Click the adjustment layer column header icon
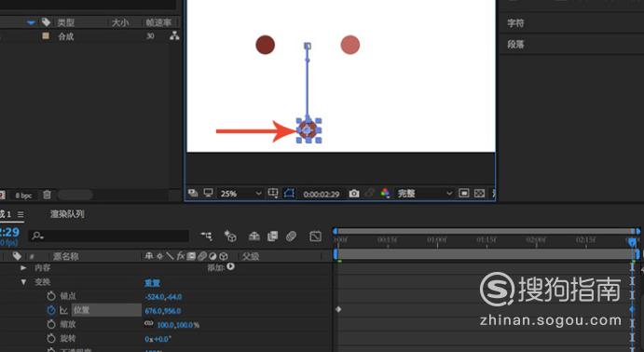This screenshot has width=644, height=352. pos(212,256)
